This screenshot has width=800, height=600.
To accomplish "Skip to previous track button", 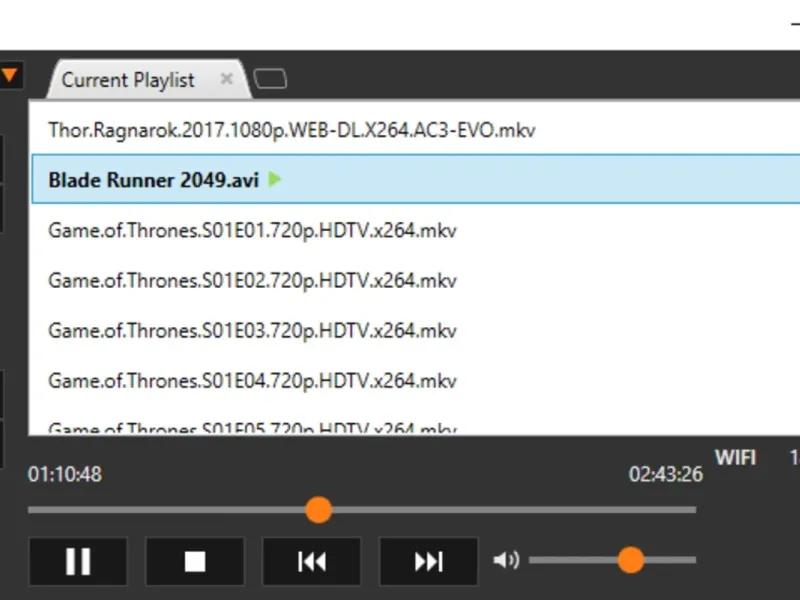I will [312, 561].
